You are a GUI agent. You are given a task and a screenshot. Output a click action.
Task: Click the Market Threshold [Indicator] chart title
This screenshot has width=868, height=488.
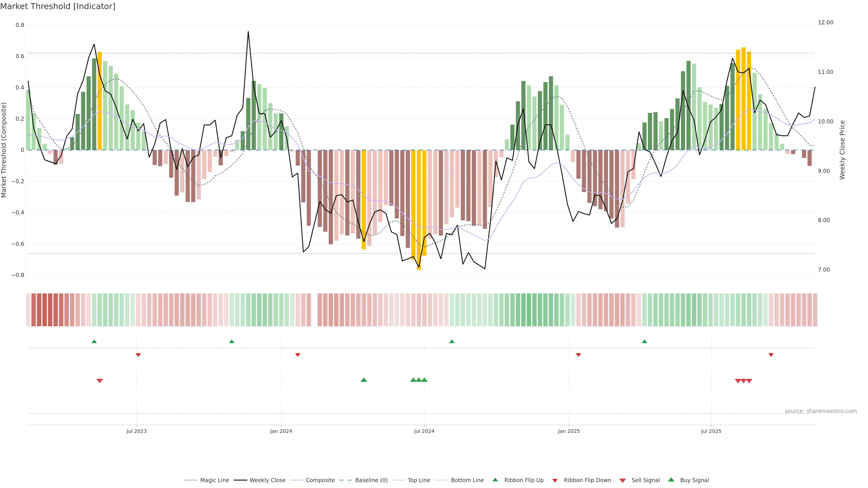click(x=58, y=6)
